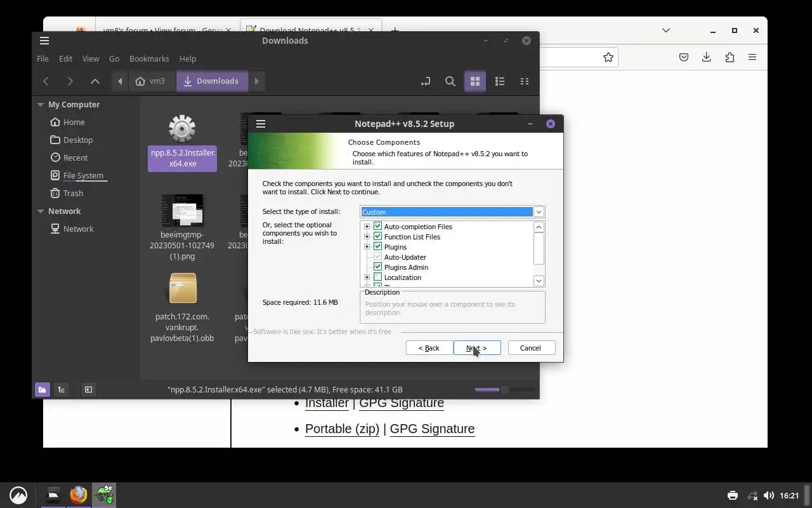Viewport: 812px width, 508px height.
Task: Show tree view in file manager sidebar
Action: tap(62, 389)
